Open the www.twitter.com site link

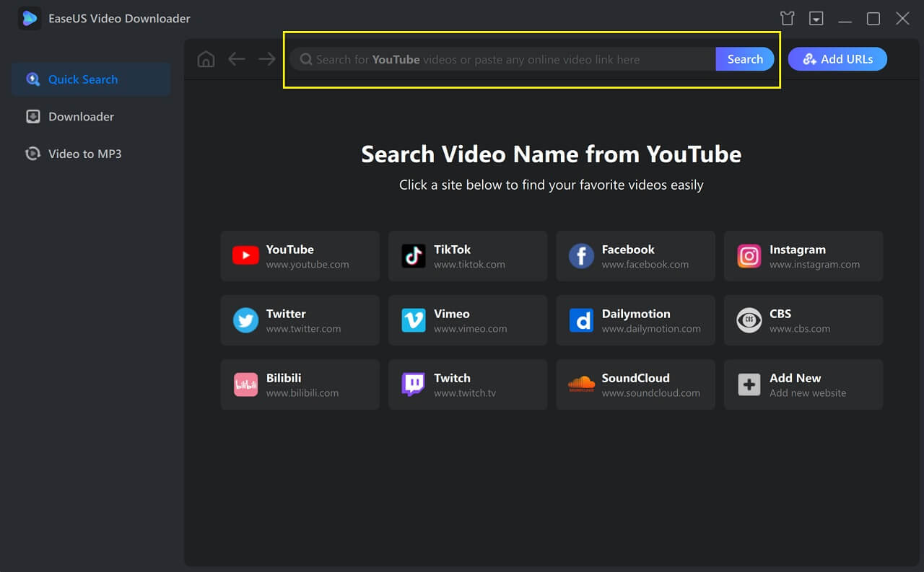click(x=303, y=329)
